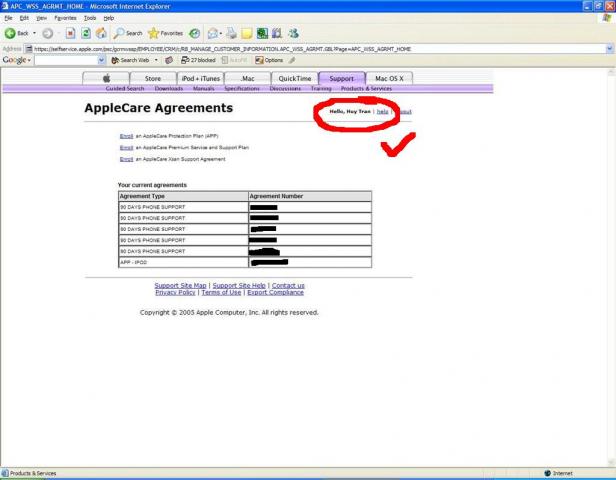Click the Google toolbar page-rank icon

tap(169, 60)
